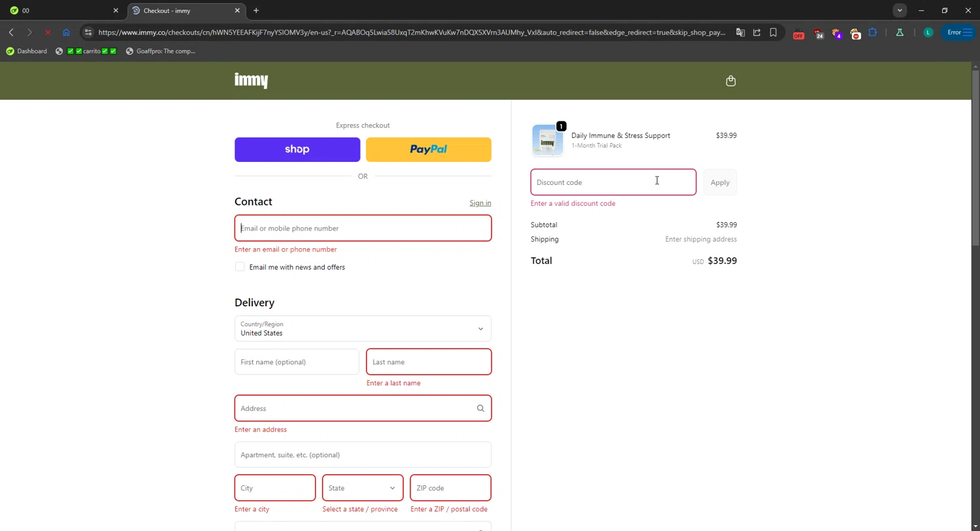Click the Subtotal label

point(544,225)
